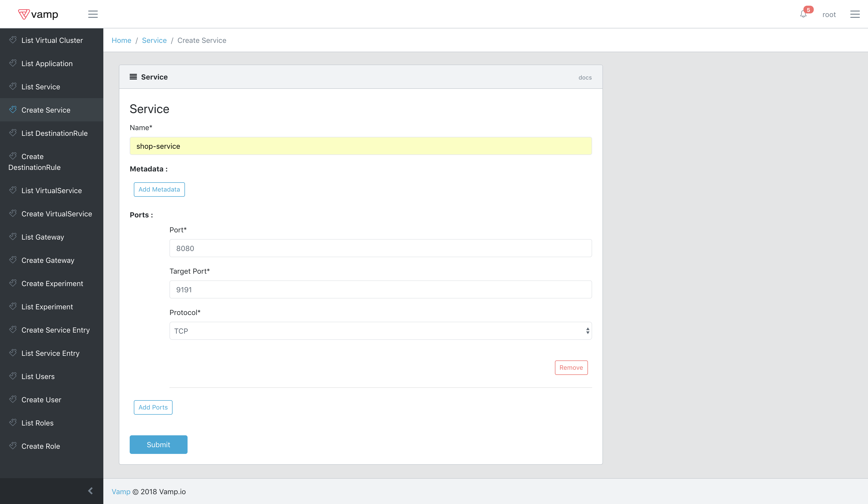Click the Vamp logo in header
Viewport: 868px width, 504px height.
[38, 14]
